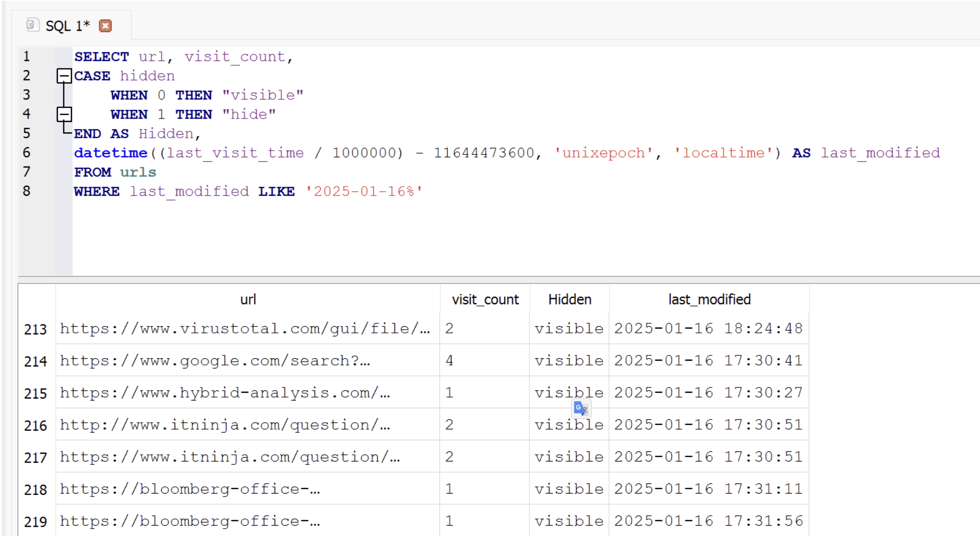
Task: Click the hybrid-analysis.com url cell
Action: [x=225, y=393]
